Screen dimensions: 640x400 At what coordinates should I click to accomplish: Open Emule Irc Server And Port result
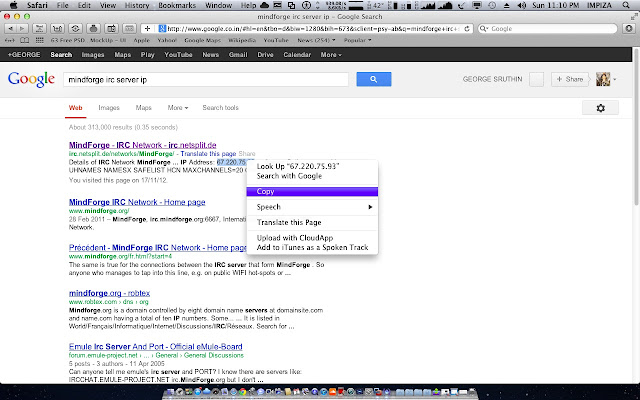156,347
